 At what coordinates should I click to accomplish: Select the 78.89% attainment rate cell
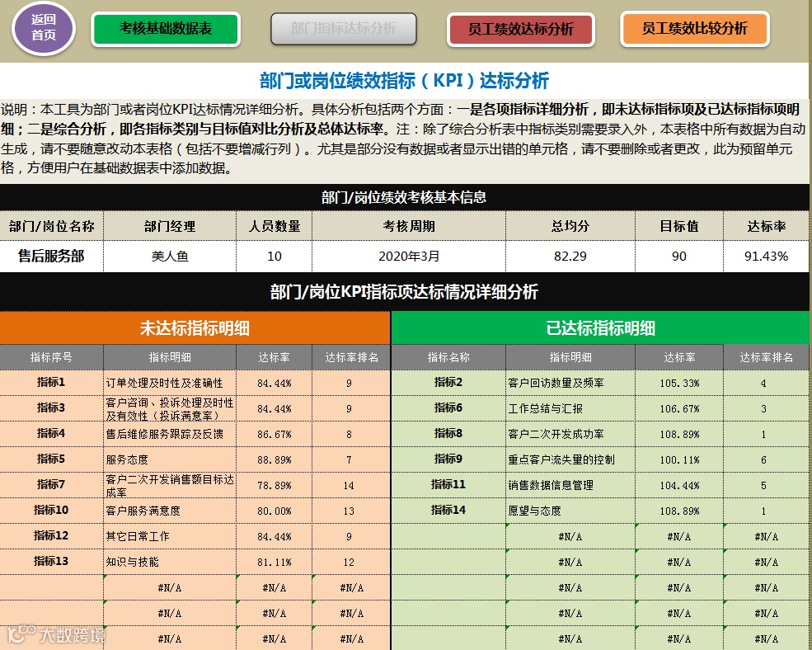pos(274,485)
